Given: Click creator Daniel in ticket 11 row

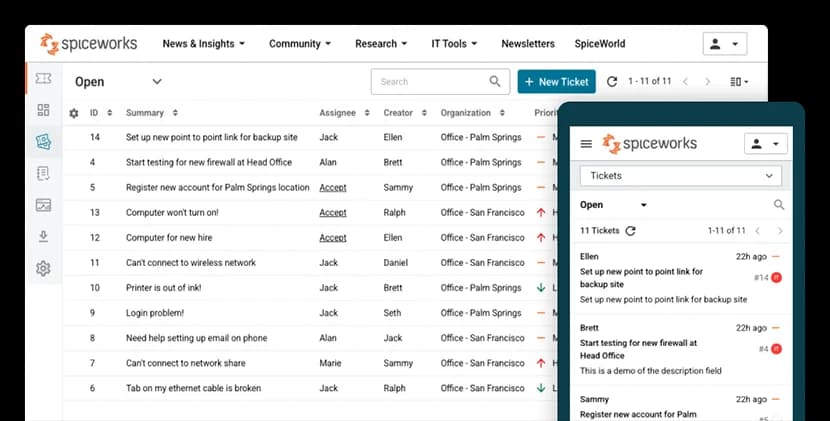Looking at the screenshot, I should pyautogui.click(x=396, y=263).
